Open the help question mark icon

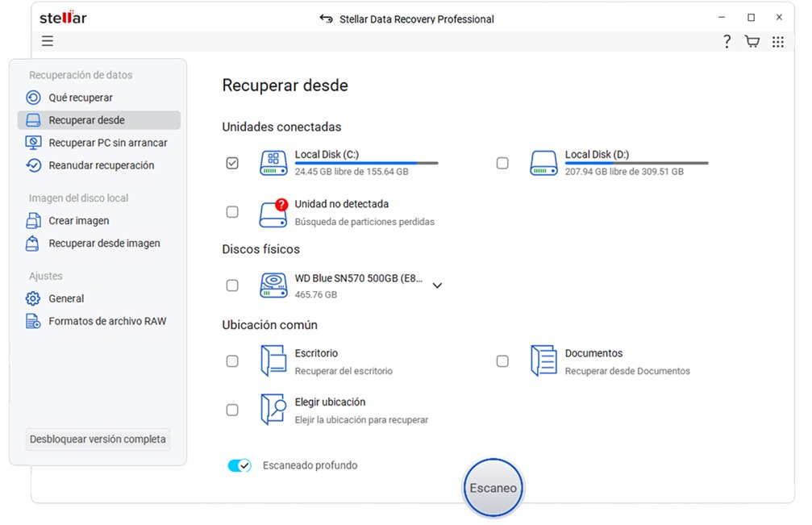[x=726, y=41]
